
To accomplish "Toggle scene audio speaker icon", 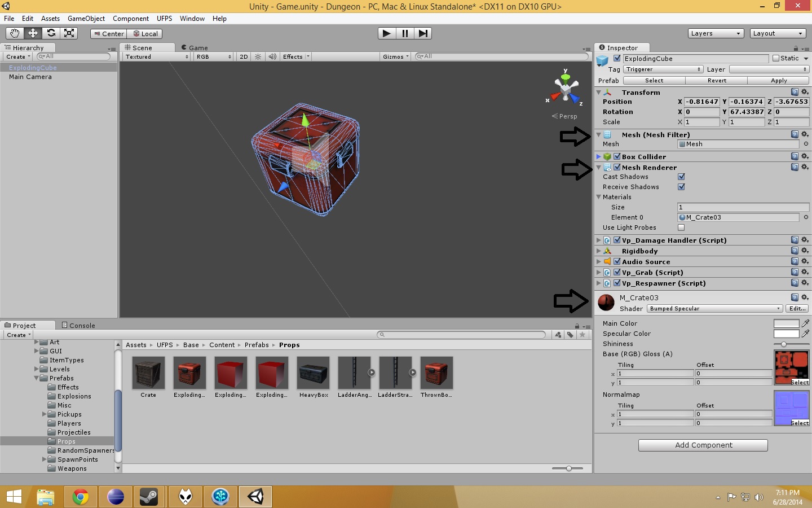I will [x=272, y=56].
